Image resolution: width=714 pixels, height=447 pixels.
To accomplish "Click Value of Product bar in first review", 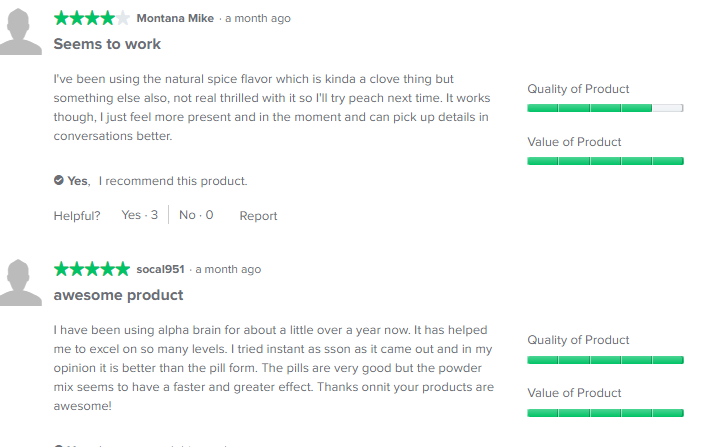I will pos(605,161).
